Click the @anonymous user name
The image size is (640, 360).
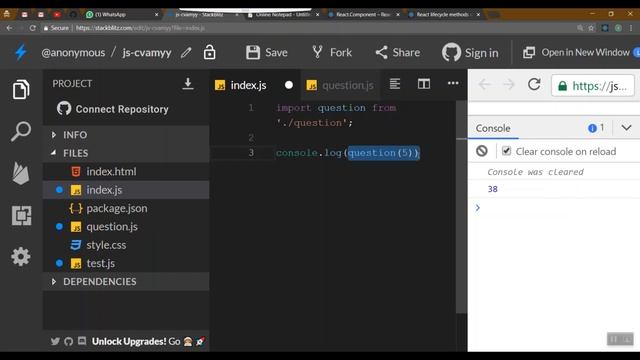(x=73, y=53)
